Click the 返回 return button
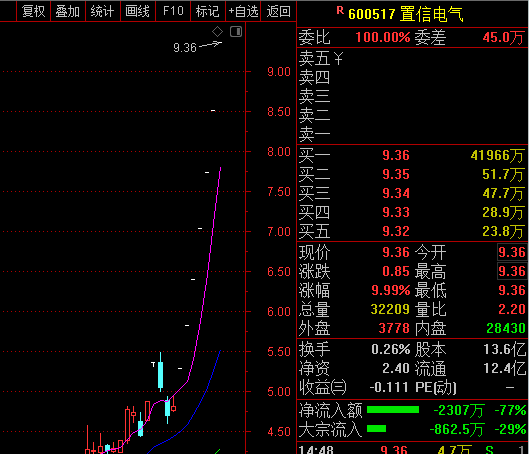 (x=278, y=11)
